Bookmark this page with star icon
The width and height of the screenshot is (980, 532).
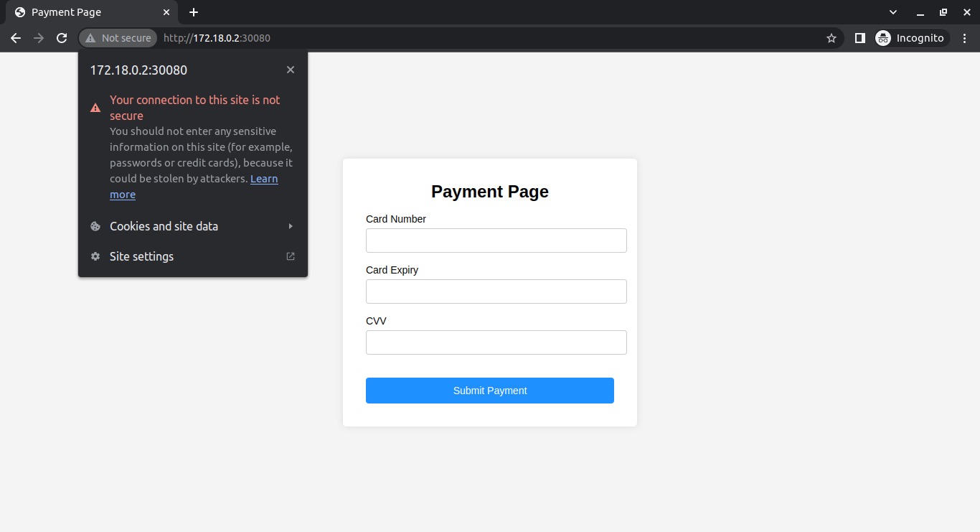point(831,38)
